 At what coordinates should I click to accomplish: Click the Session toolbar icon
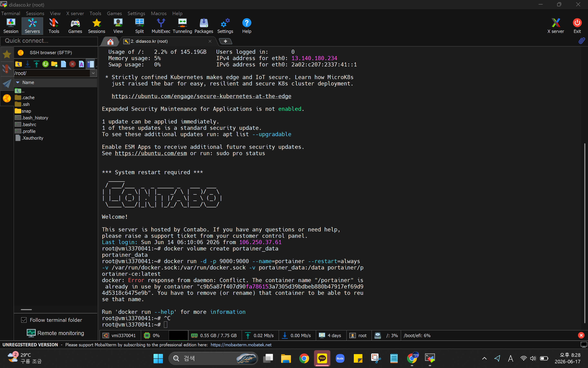(11, 26)
